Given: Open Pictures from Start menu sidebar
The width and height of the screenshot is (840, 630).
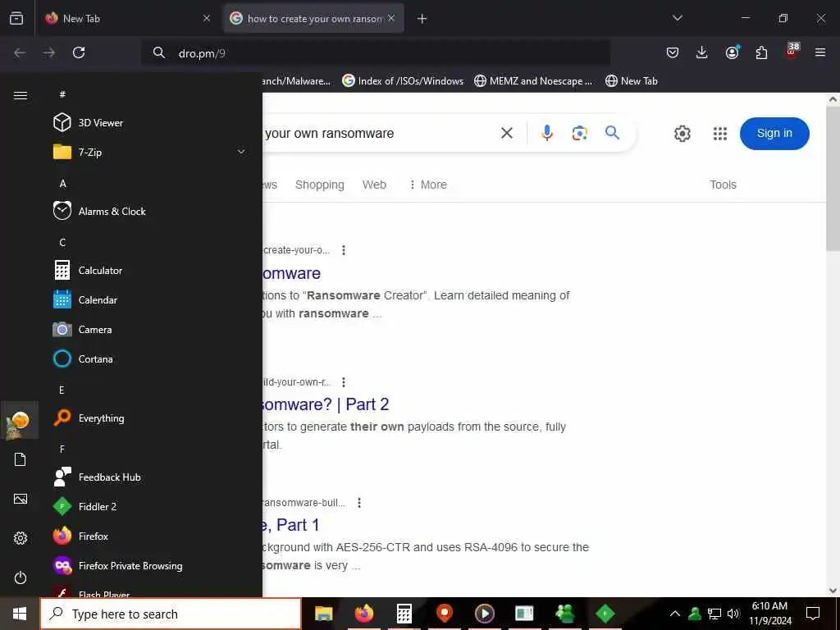Looking at the screenshot, I should [21, 500].
